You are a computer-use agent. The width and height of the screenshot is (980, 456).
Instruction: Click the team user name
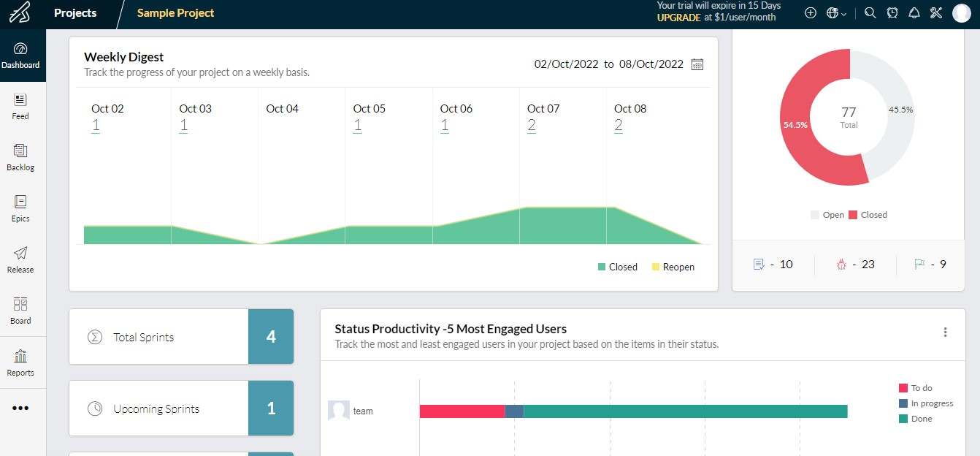click(363, 411)
